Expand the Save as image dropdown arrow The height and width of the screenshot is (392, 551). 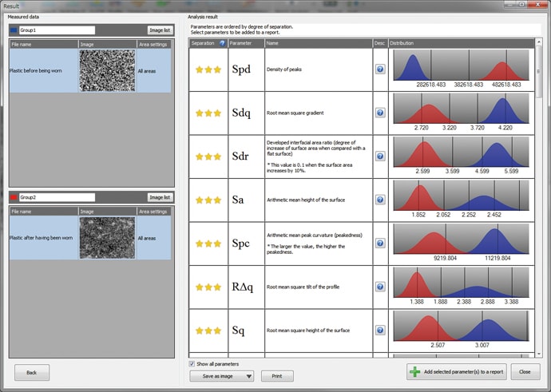click(248, 376)
